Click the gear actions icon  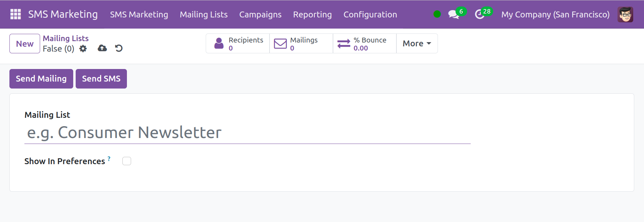(x=83, y=48)
